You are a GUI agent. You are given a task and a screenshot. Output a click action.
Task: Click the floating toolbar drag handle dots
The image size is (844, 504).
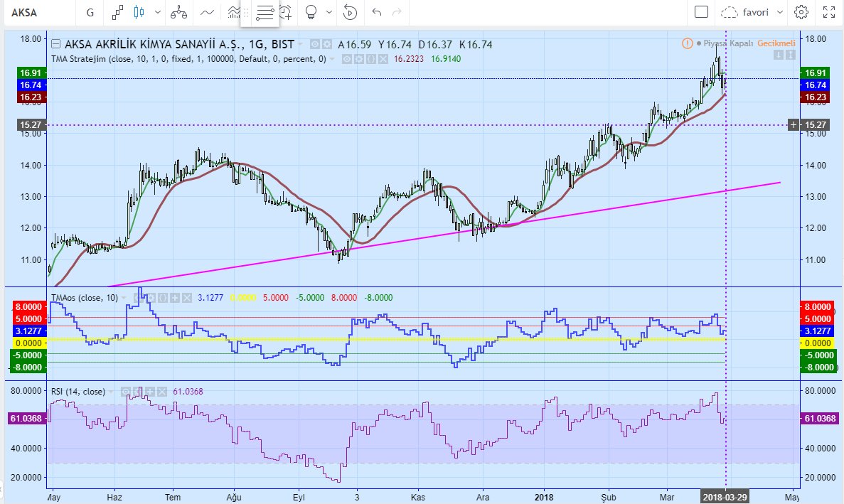coord(246,12)
